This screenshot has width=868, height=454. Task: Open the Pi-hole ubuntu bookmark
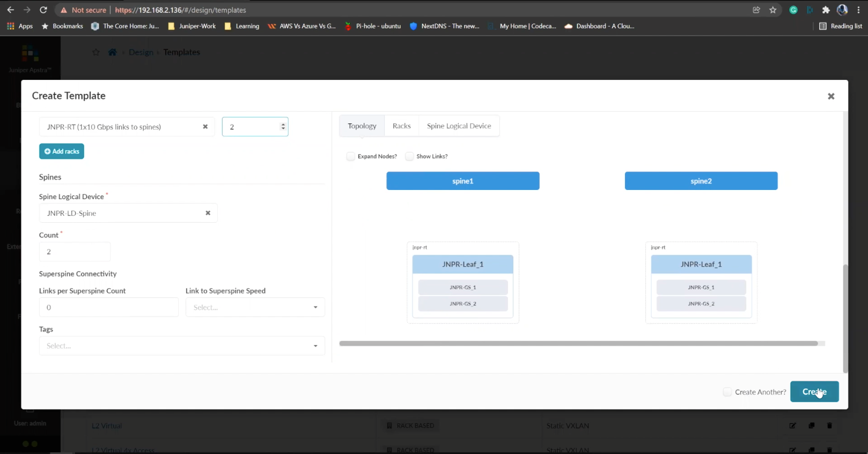tap(373, 26)
